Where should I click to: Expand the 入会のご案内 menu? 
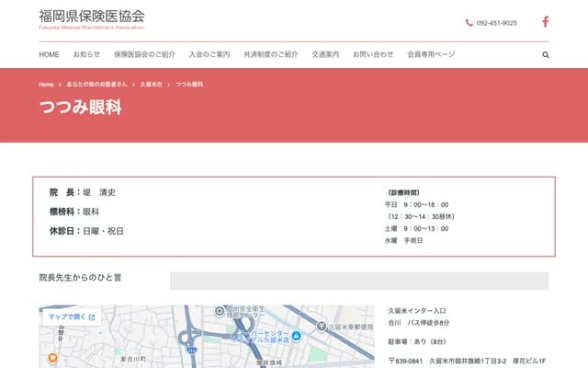(209, 54)
